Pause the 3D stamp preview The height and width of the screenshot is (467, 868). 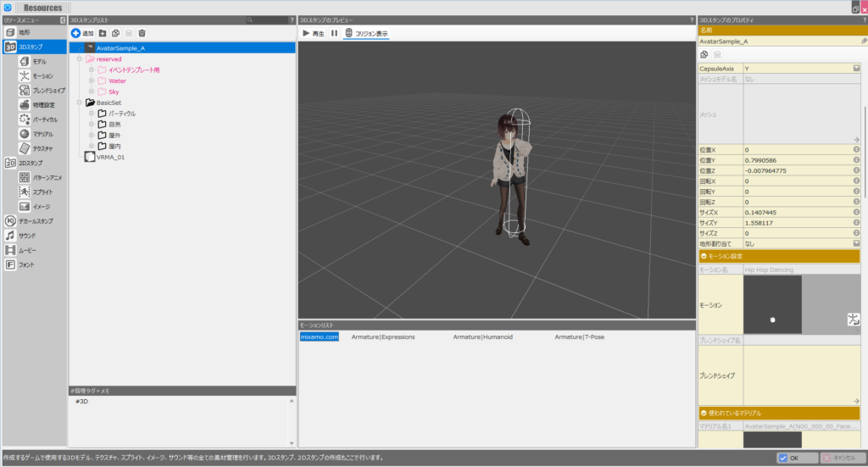pyautogui.click(x=334, y=33)
